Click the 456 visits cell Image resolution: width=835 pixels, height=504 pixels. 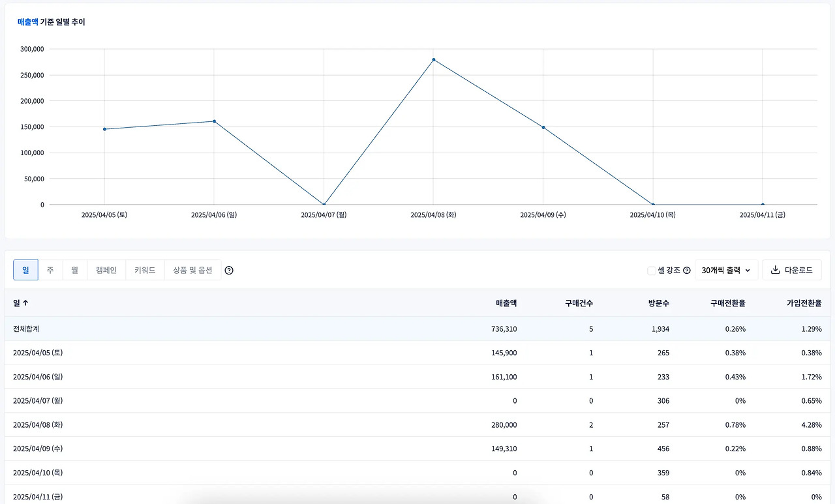pyautogui.click(x=663, y=449)
